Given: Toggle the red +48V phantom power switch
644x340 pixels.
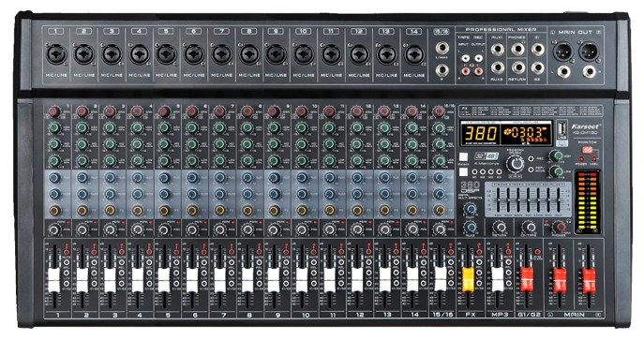Looking at the screenshot, I should pos(589,150).
